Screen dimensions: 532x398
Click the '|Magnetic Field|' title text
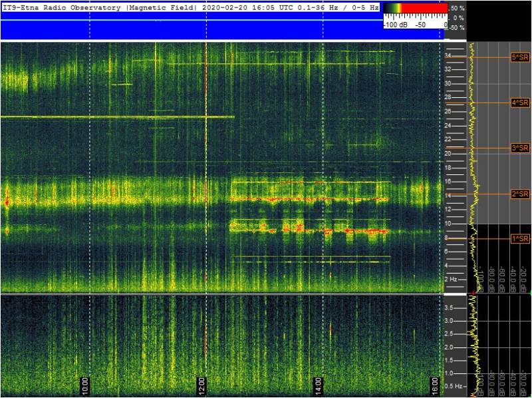coord(161,7)
